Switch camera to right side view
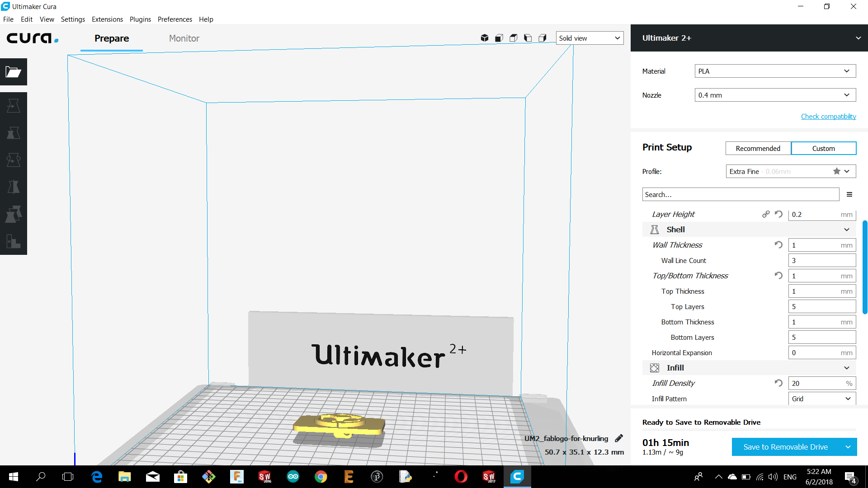Image resolution: width=868 pixels, height=488 pixels. click(542, 38)
